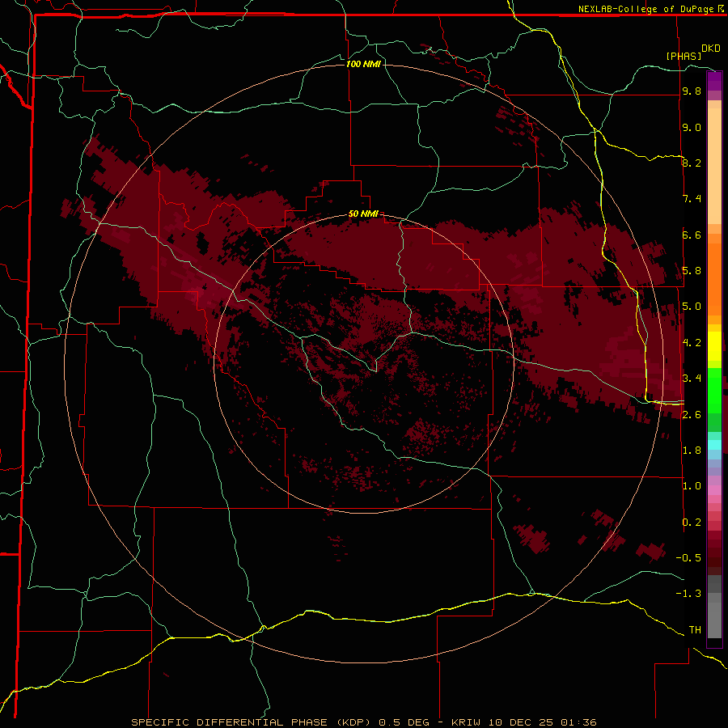This screenshot has width=728, height=728.
Task: Click the 0.2 scale value
Action: point(692,523)
